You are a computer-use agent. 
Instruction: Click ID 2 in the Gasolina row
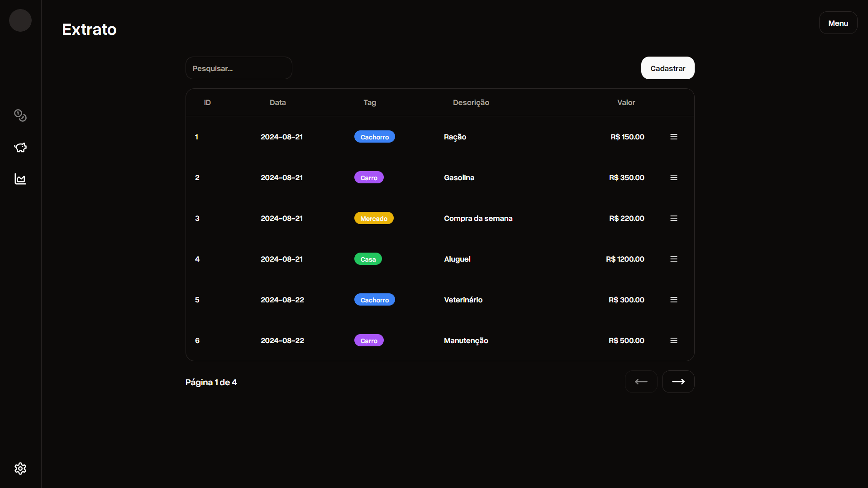pyautogui.click(x=197, y=177)
